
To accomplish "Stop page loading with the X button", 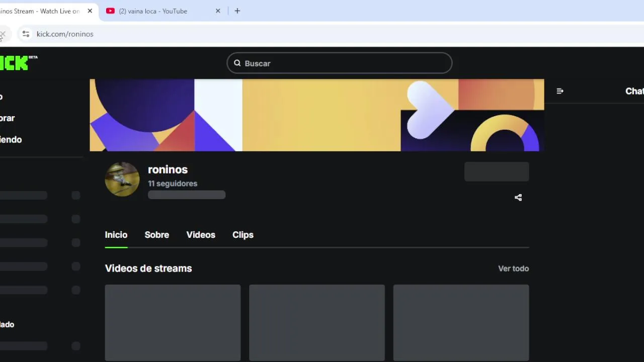I will tap(3, 35).
